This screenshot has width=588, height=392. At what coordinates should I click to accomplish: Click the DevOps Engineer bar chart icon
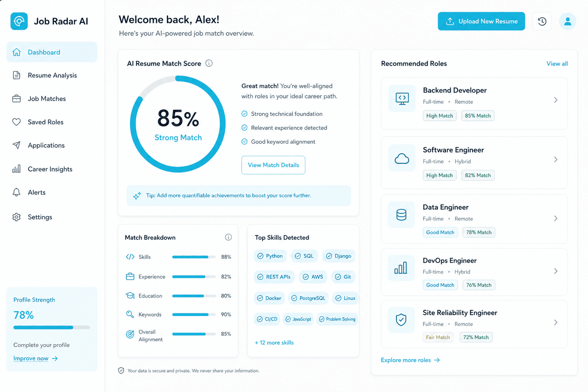point(401,268)
